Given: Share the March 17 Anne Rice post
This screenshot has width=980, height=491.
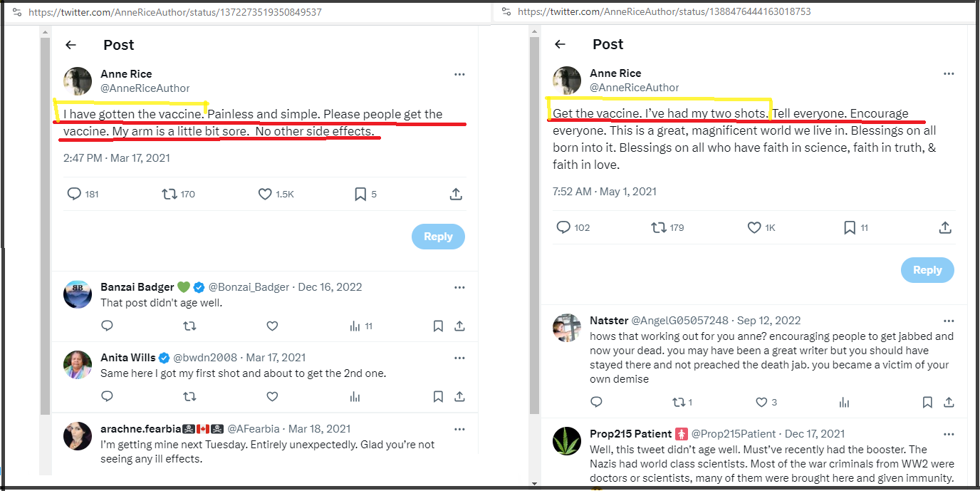Looking at the screenshot, I should (x=457, y=194).
